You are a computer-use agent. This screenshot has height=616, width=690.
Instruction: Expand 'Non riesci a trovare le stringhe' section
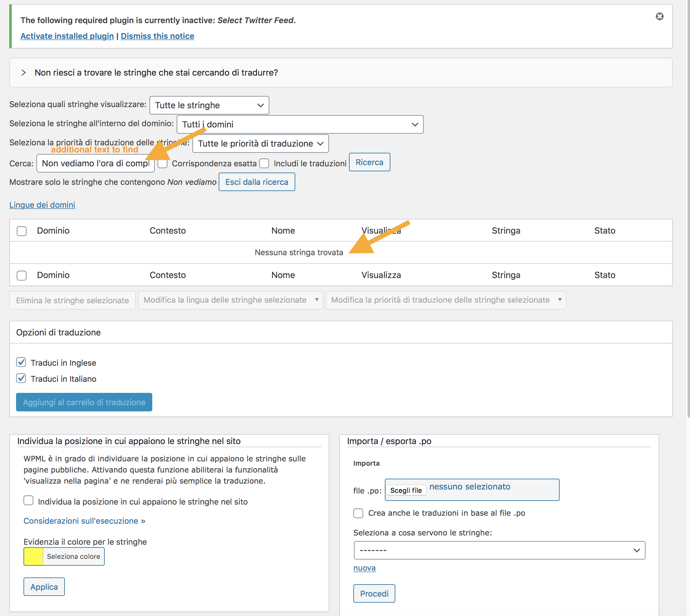coord(23,73)
